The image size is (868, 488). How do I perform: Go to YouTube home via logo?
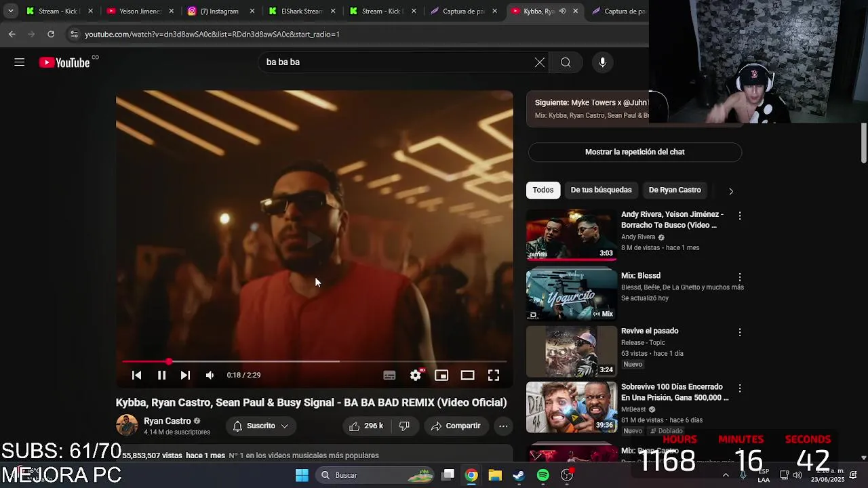64,62
